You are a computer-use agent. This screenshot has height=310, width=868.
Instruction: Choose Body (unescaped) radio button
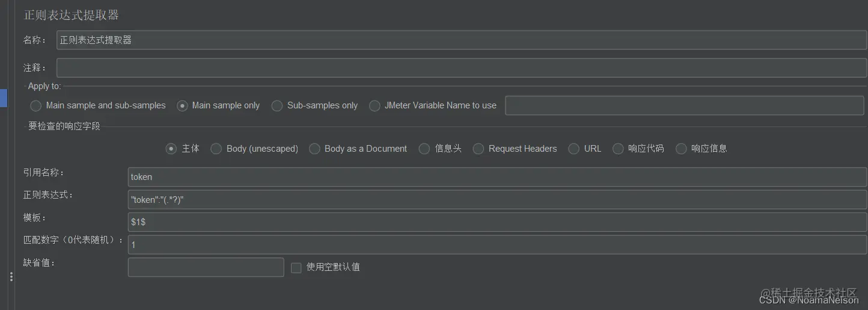[216, 149]
